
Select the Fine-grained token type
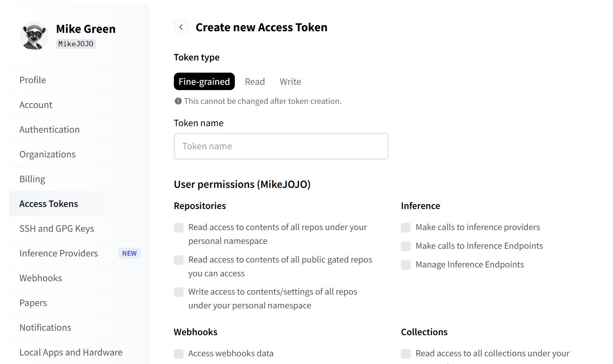204,82
